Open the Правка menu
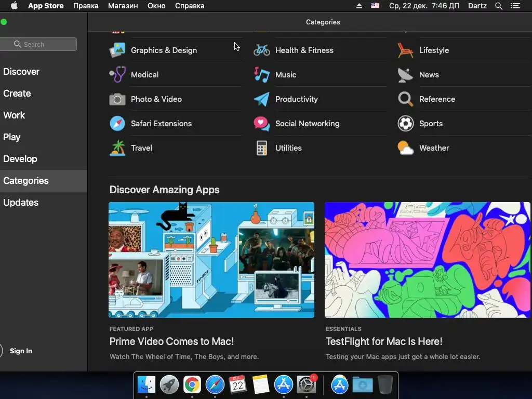The image size is (532, 399). point(86,6)
